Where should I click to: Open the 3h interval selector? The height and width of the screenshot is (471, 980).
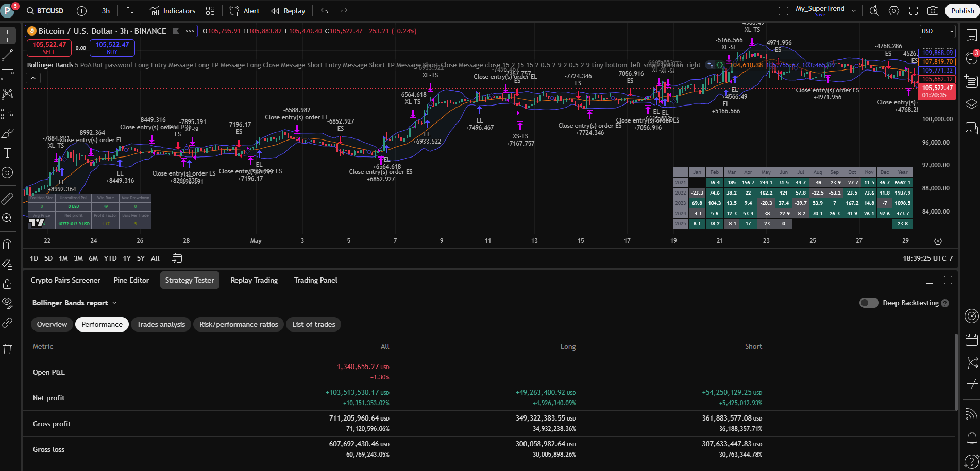[x=106, y=11]
